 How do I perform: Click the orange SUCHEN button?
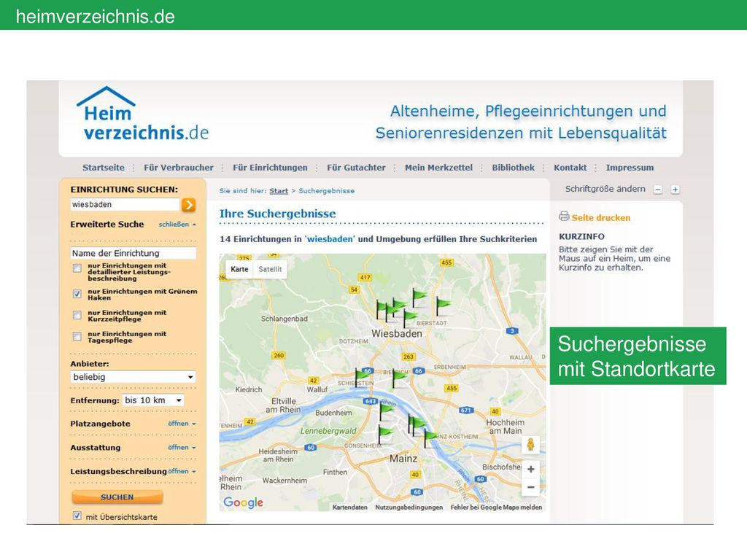coord(117,497)
